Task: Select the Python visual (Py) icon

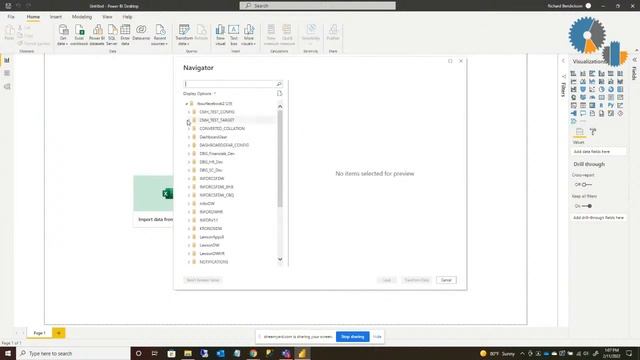Action: pos(611,105)
